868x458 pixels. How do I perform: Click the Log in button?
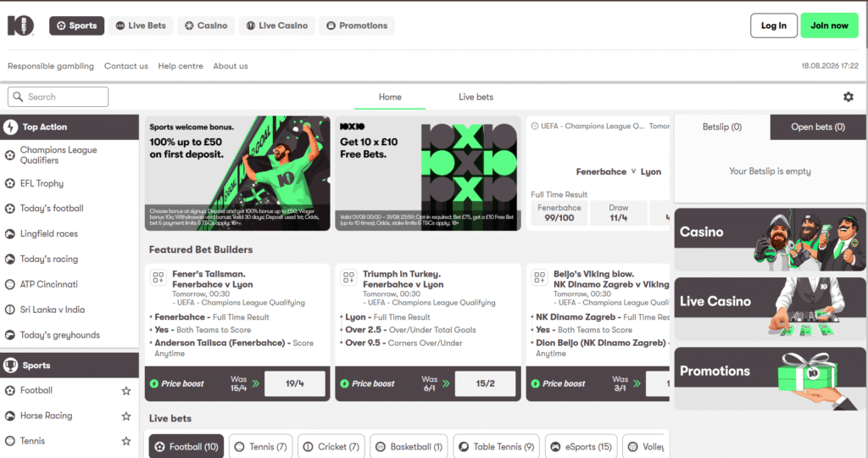(x=774, y=25)
